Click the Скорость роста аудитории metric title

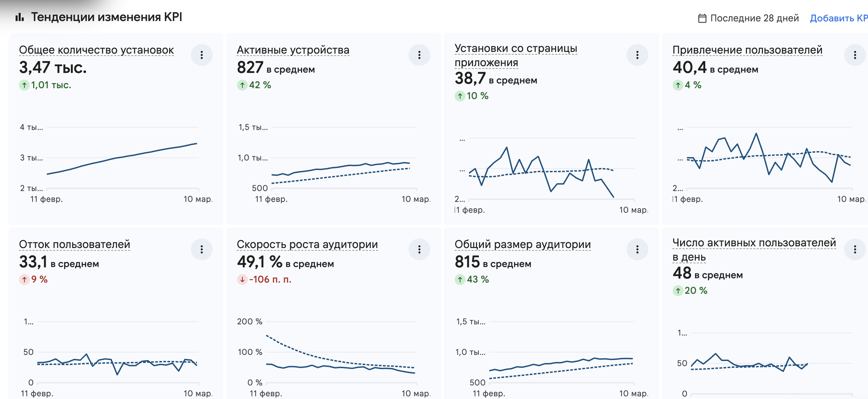coord(307,244)
